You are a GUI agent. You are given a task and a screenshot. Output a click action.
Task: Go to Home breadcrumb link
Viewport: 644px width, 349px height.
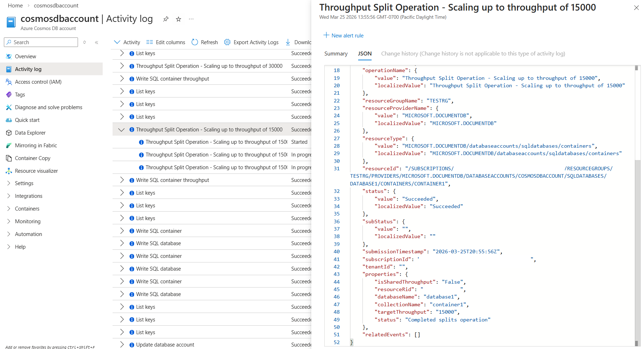tap(15, 6)
